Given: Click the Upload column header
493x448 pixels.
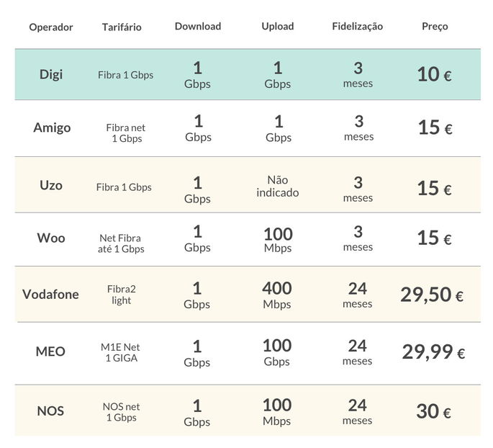Looking at the screenshot, I should (278, 27).
